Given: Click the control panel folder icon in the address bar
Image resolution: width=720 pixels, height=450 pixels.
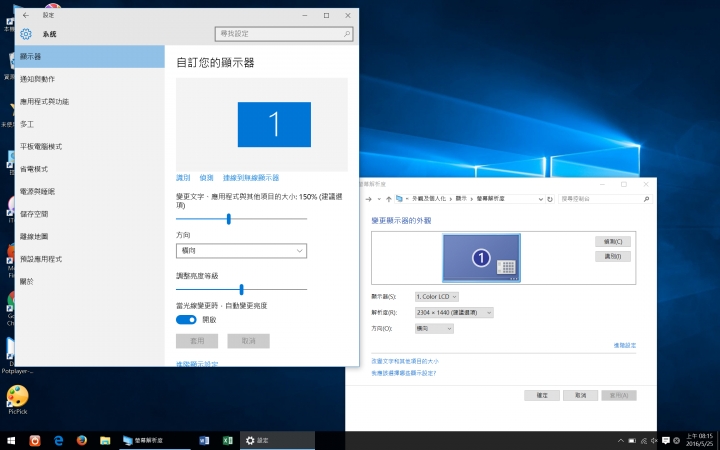Looking at the screenshot, I should (399, 199).
